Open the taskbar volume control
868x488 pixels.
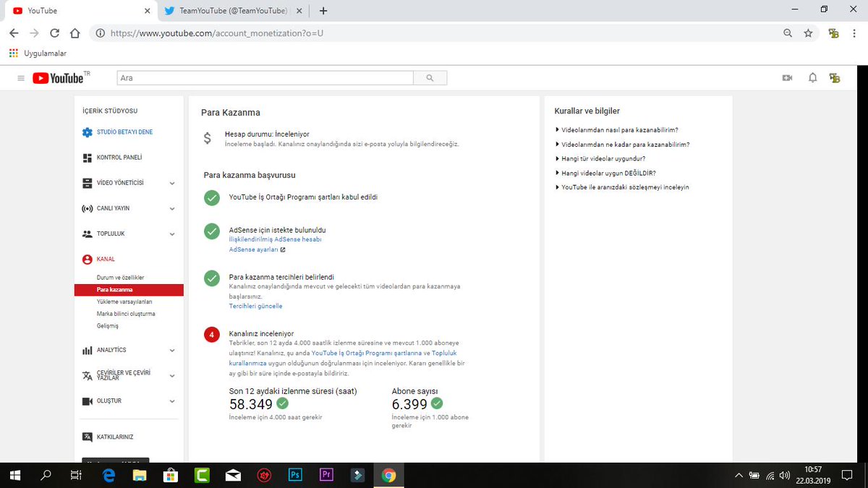click(785, 476)
